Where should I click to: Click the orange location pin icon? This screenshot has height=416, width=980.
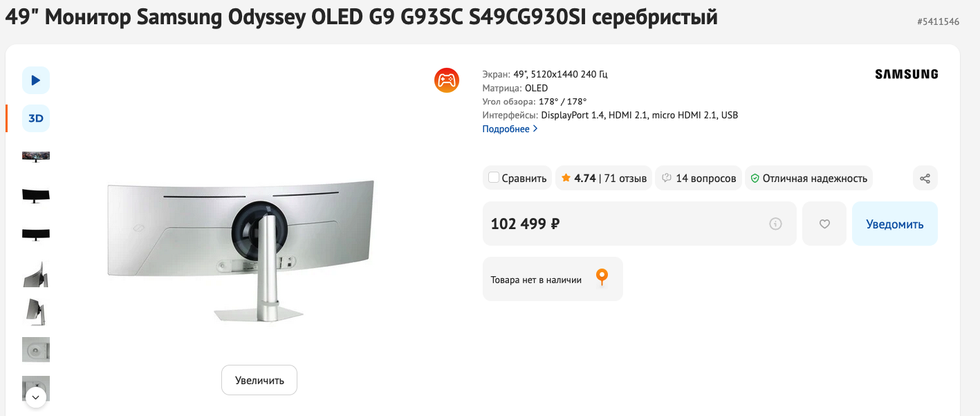[x=602, y=278]
